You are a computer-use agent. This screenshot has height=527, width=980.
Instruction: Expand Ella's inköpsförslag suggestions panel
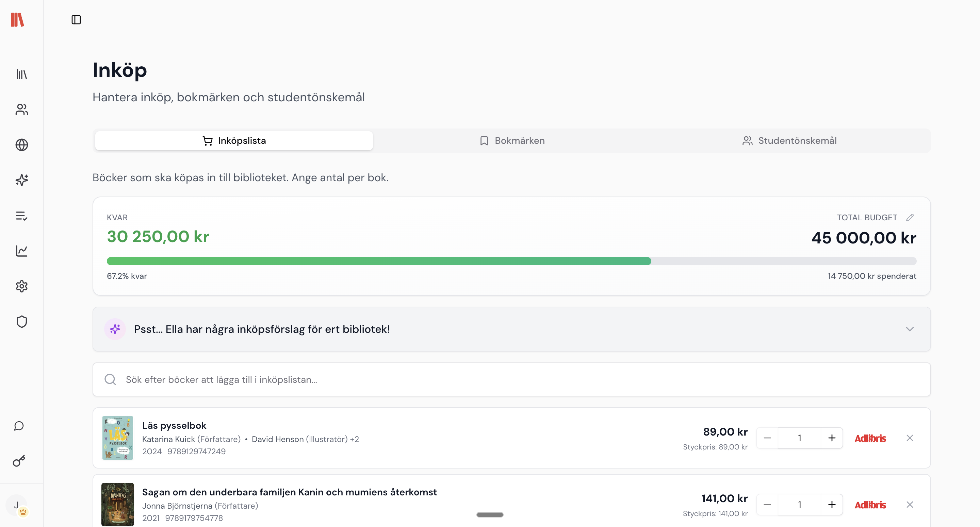pyautogui.click(x=910, y=329)
